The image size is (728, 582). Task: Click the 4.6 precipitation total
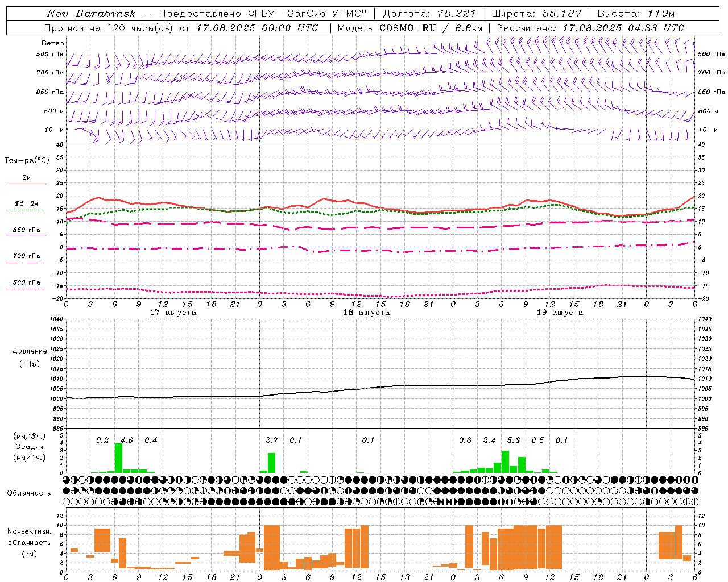pyautogui.click(x=126, y=440)
